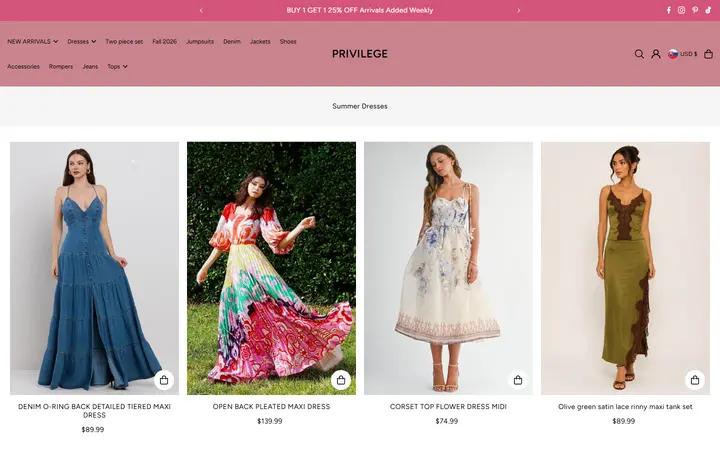Go to Jeans category
The height and width of the screenshot is (450, 720).
pos(90,67)
